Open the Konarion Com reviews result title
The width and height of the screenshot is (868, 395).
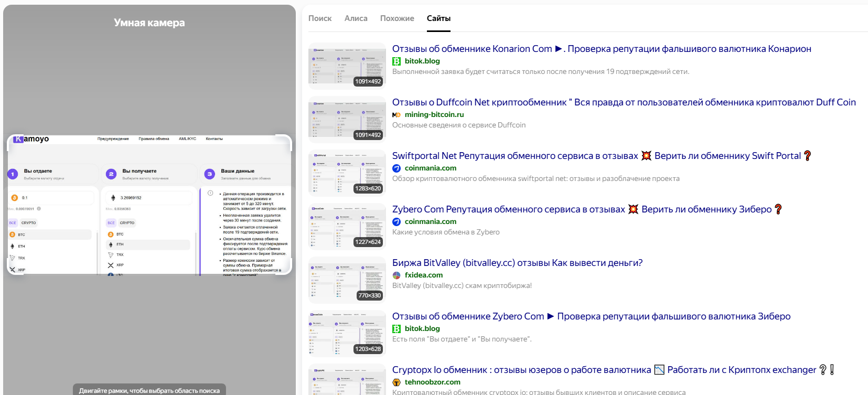[602, 49]
